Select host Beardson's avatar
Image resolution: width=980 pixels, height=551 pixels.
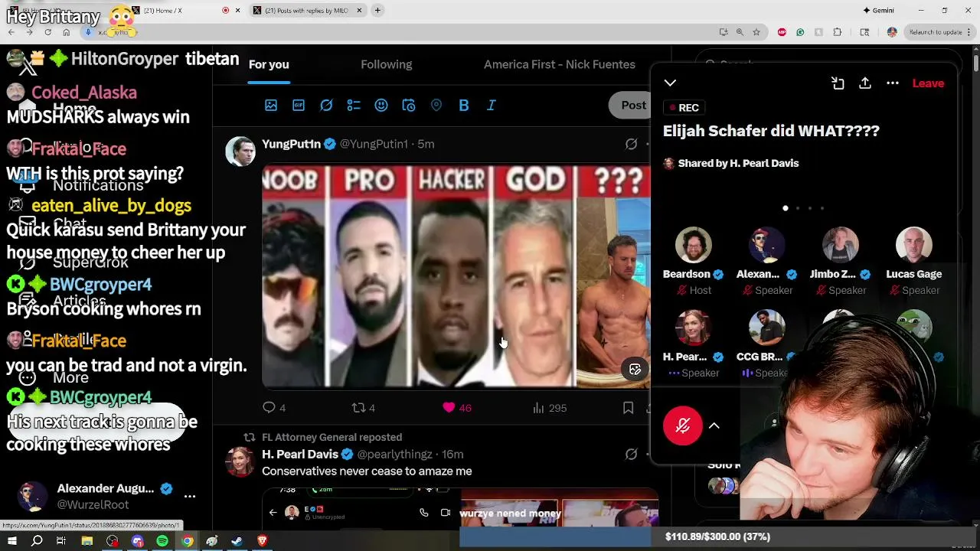(x=693, y=245)
